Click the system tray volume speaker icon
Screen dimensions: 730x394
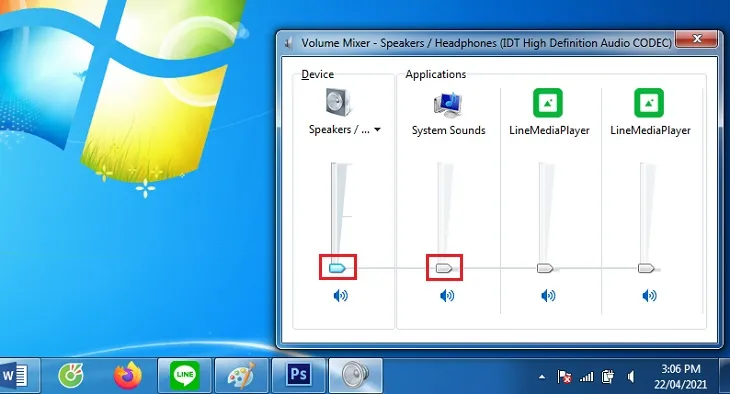coord(631,377)
